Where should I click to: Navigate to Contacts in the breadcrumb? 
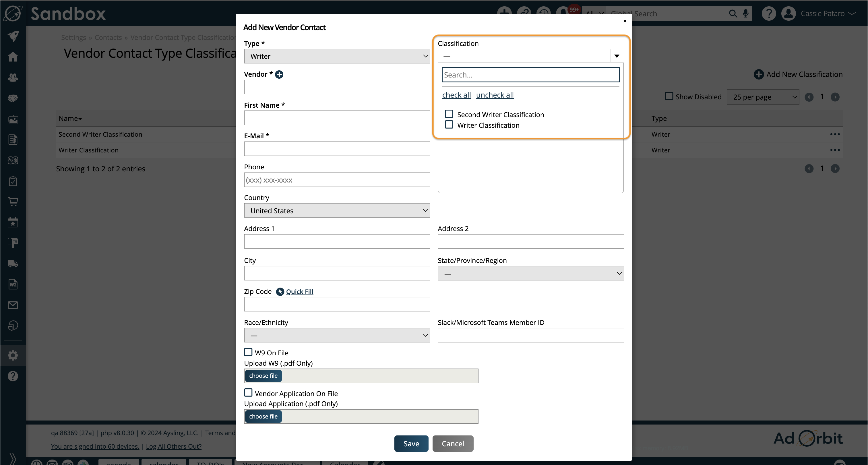(x=108, y=37)
